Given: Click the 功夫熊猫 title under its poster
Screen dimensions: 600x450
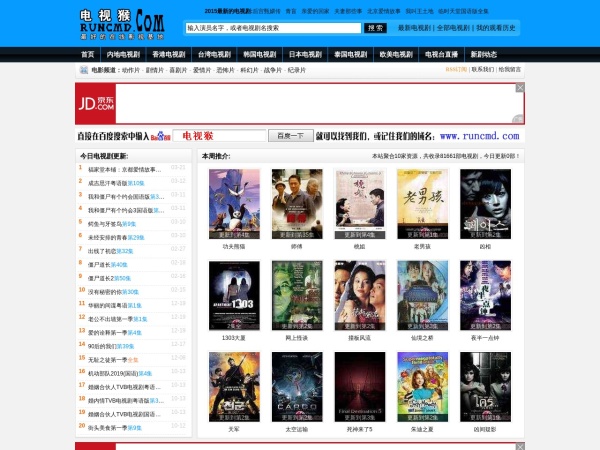Looking at the screenshot, I should [234, 247].
